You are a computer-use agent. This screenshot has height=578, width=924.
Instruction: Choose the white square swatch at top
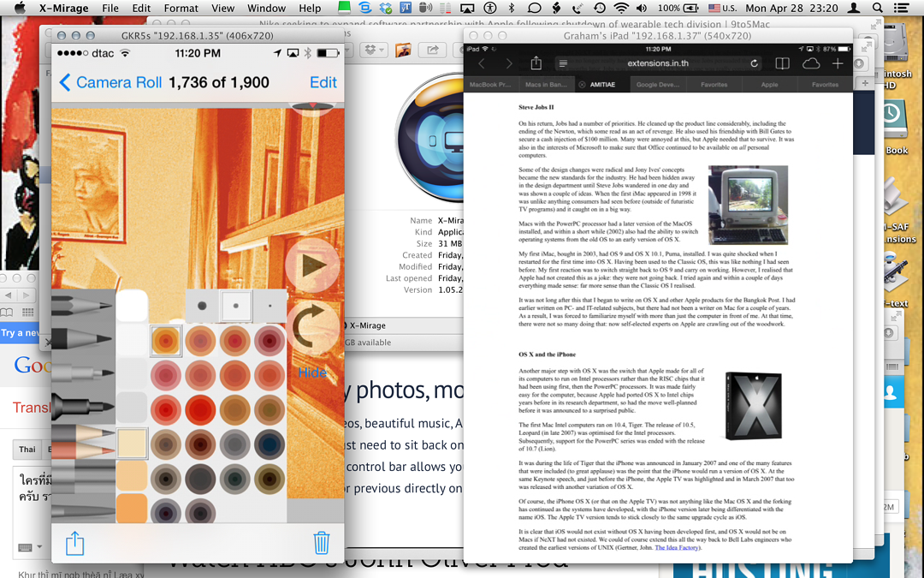(x=132, y=306)
